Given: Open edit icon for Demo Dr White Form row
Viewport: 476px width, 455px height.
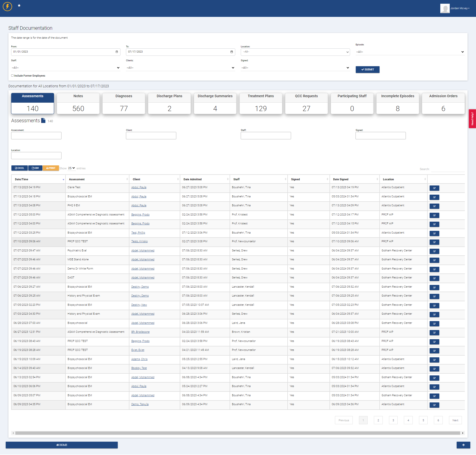Looking at the screenshot, I should pos(434,270).
